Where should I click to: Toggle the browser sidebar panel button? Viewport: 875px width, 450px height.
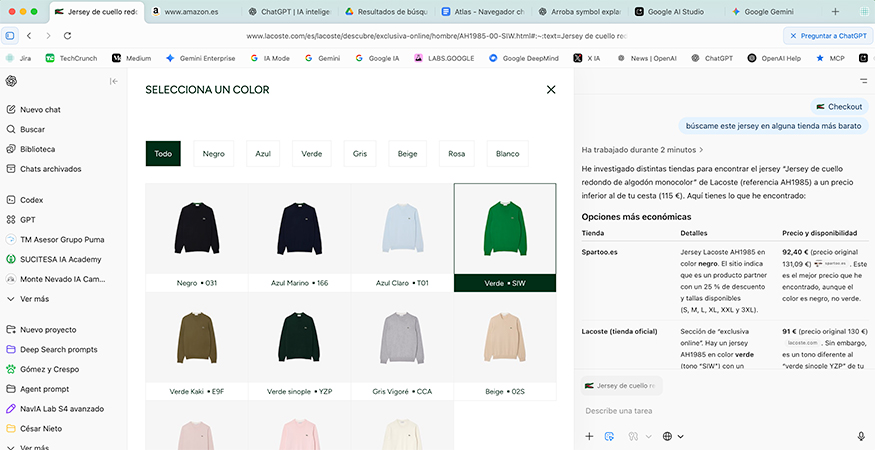point(10,35)
